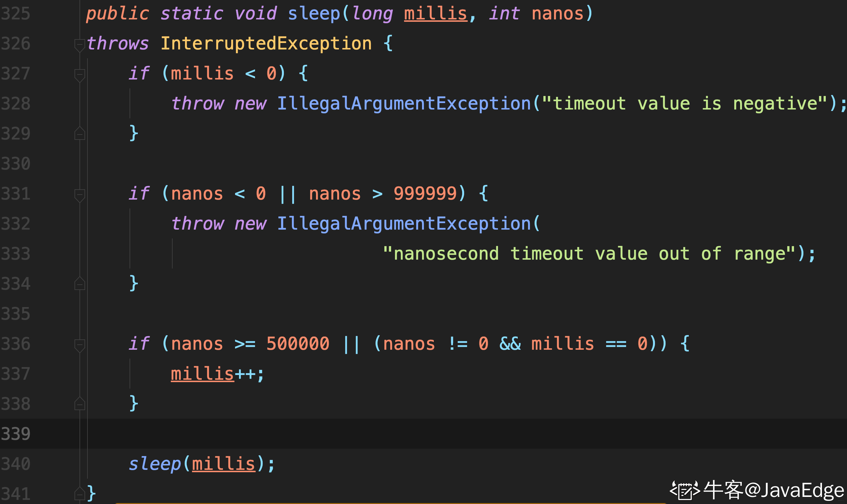Click the InterruptedException type name
The height and width of the screenshot is (504, 847).
pyautogui.click(x=266, y=44)
